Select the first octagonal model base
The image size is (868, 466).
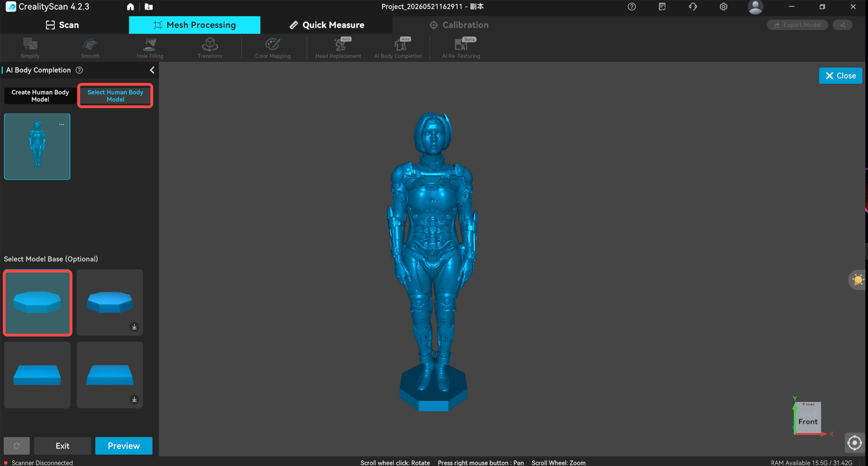37,303
